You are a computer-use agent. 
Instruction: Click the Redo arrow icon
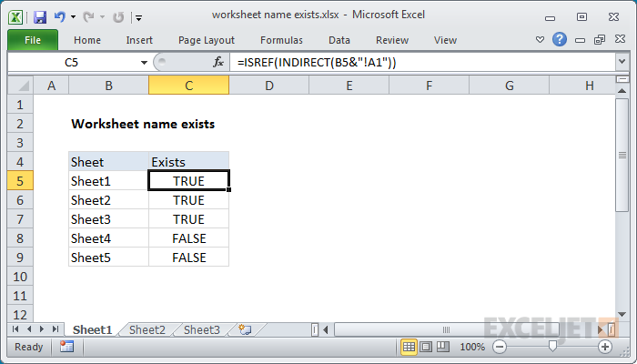point(88,17)
